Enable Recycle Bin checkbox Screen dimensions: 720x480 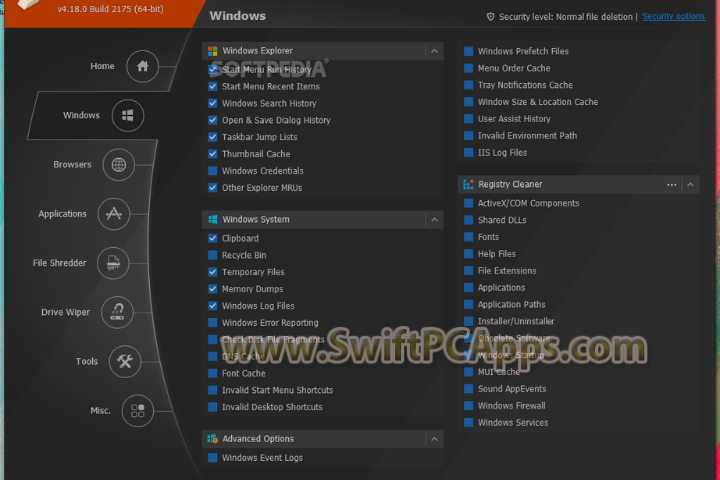[213, 255]
